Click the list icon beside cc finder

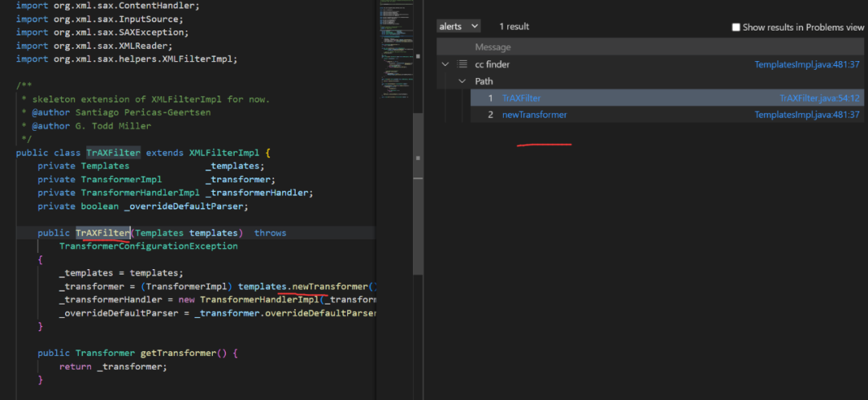462,64
